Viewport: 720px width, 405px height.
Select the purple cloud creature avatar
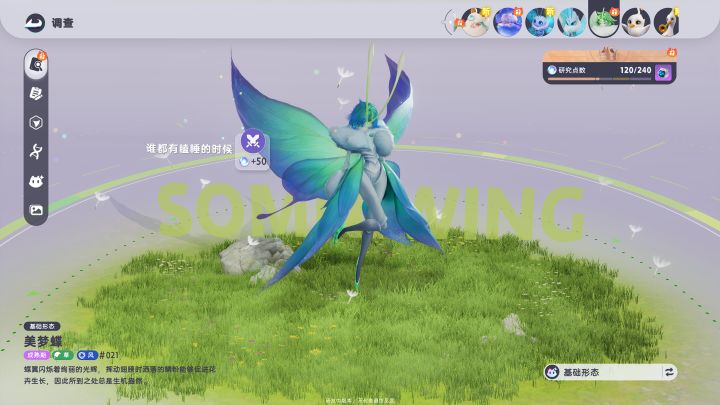pos(507,22)
